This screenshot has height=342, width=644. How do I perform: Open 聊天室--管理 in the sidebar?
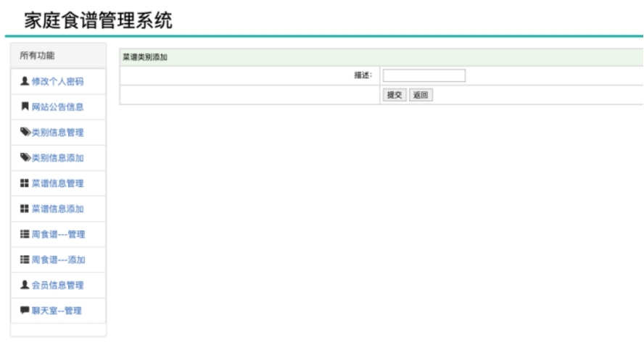coord(57,310)
